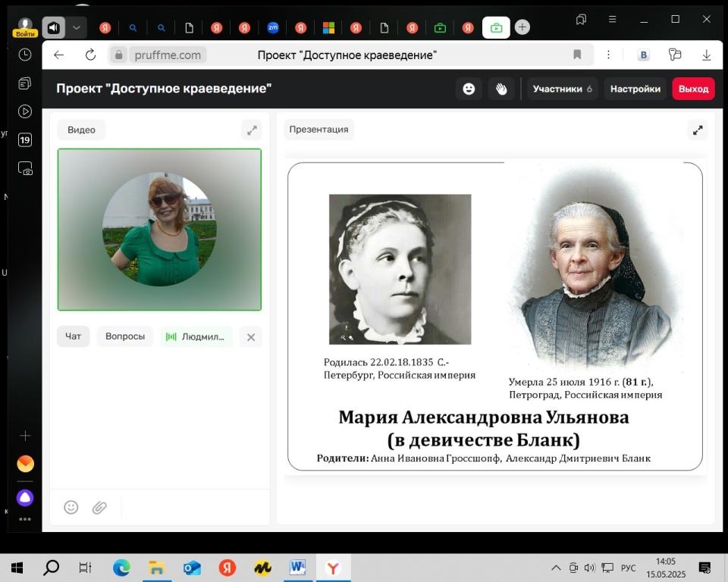Open Windows taskbar search
The width and height of the screenshot is (728, 582).
[51, 568]
